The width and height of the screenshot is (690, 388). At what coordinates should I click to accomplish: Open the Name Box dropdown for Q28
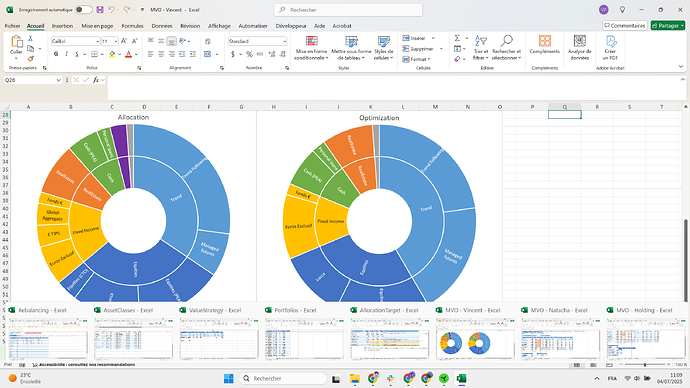tap(59, 80)
